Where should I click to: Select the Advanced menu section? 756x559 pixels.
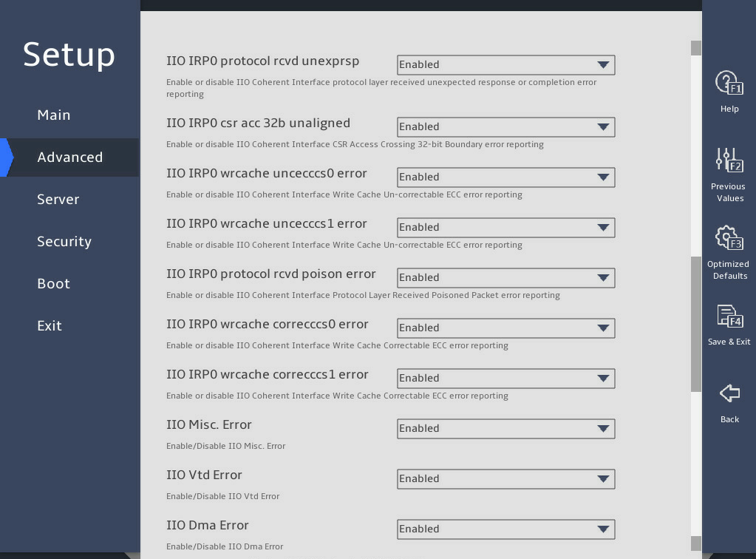[x=70, y=157]
